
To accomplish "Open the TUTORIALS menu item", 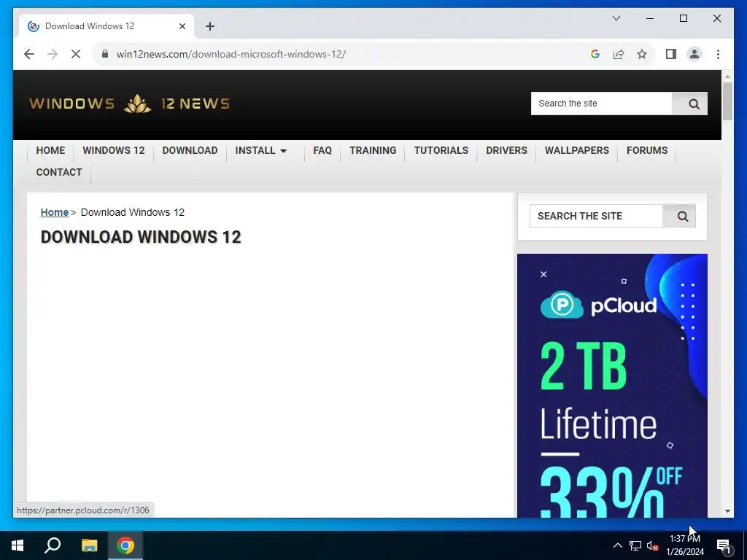I will [x=441, y=150].
